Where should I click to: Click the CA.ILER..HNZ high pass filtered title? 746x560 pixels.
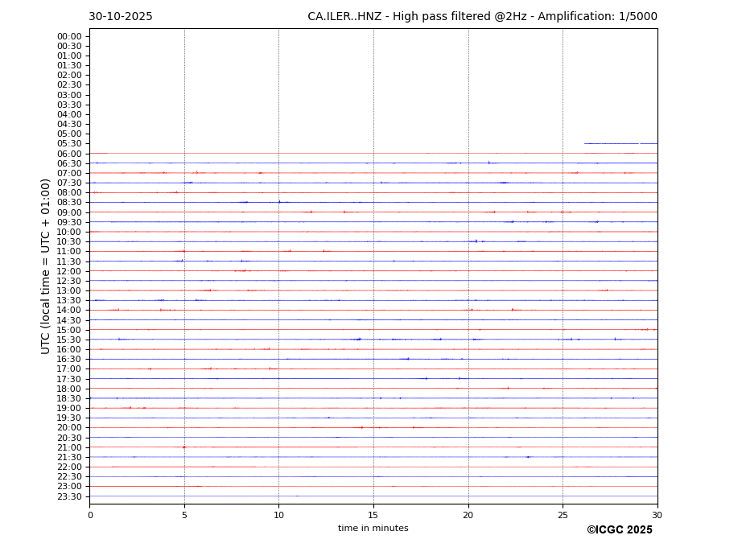482,17
